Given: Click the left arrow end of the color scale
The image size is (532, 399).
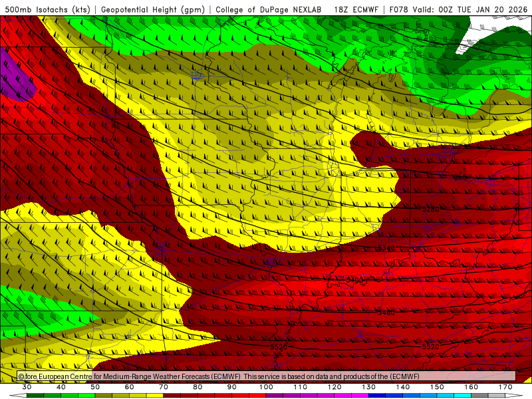Looking at the screenshot, I should coord(18,396).
